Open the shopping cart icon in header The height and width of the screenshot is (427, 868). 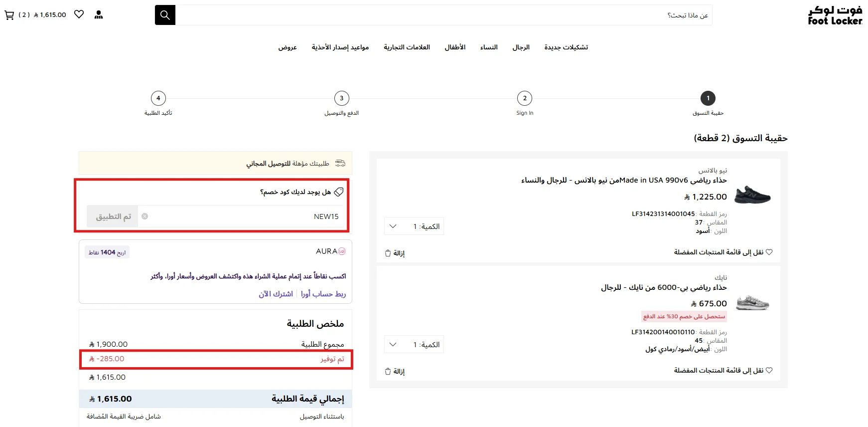(x=9, y=15)
